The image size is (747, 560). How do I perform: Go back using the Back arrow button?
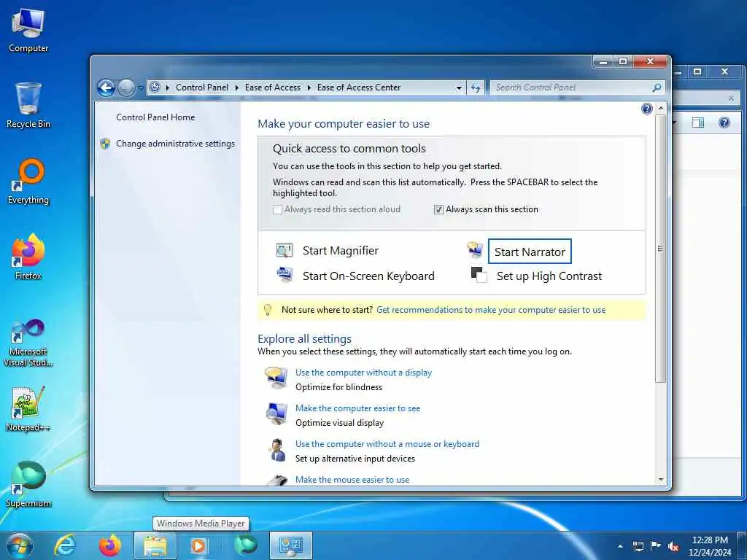107,87
